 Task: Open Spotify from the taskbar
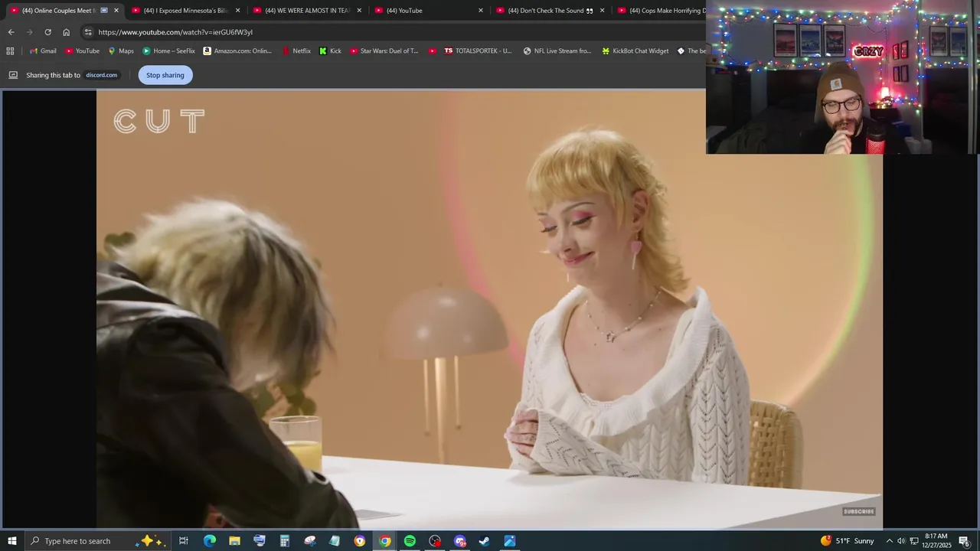point(410,541)
